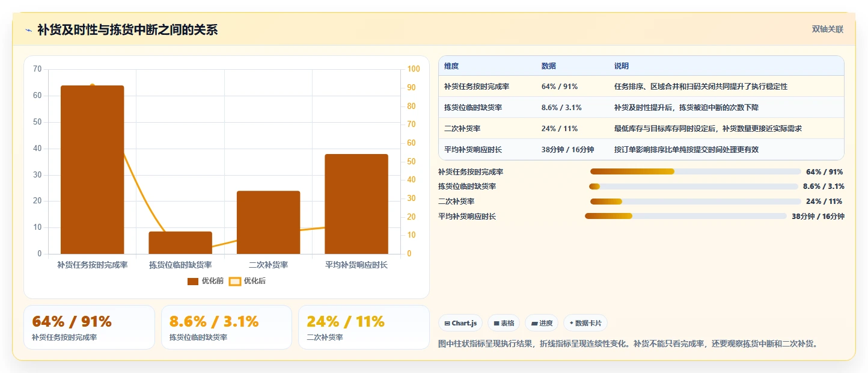868x373 pixels.
Task: Open the 24% / 11% summary card
Action: pyautogui.click(x=364, y=327)
